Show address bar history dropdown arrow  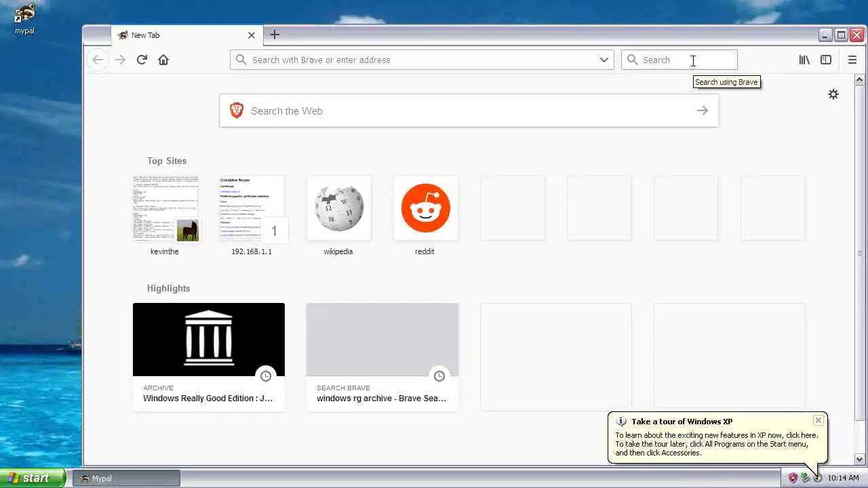(x=604, y=60)
